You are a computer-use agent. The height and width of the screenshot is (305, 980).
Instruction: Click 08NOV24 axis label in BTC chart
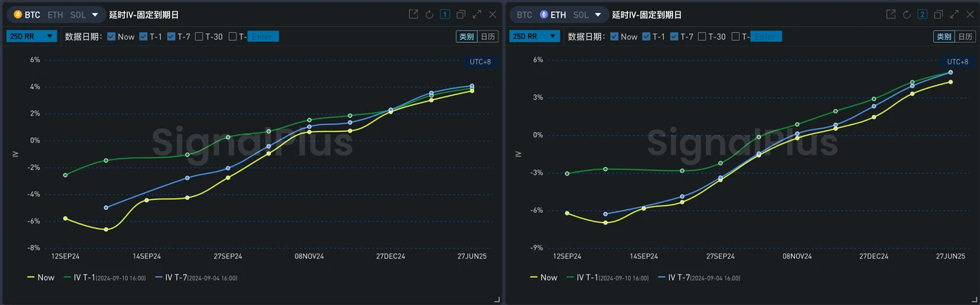tap(309, 257)
